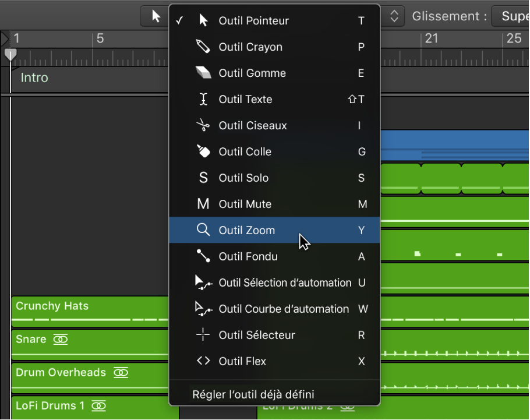
Task: Select the Outil Sélection d'automation icon
Action: pos(203,283)
